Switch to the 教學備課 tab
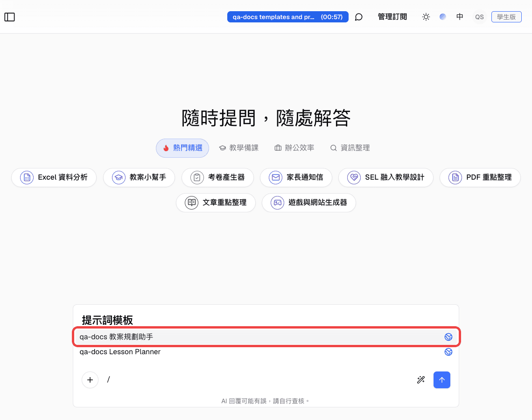 (x=239, y=148)
